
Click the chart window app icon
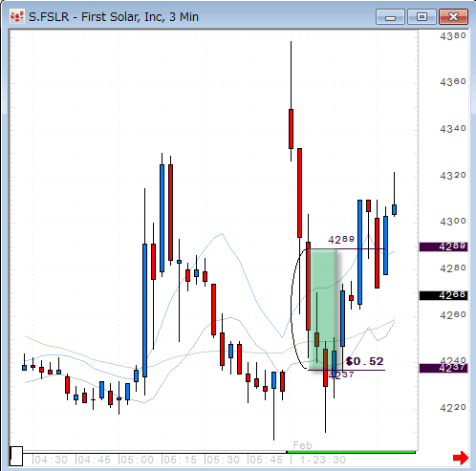pyautogui.click(x=17, y=17)
